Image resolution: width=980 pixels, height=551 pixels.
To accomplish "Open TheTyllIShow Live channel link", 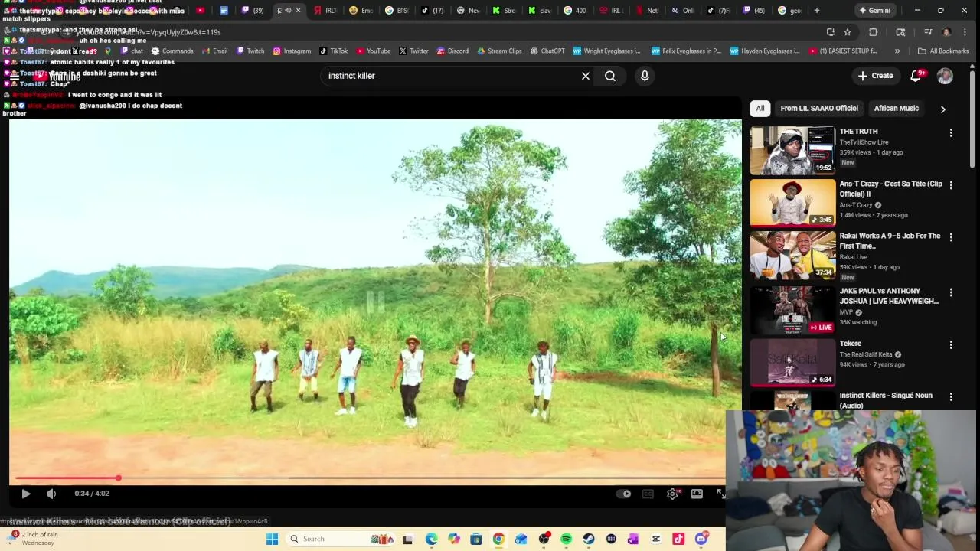I will point(864,142).
